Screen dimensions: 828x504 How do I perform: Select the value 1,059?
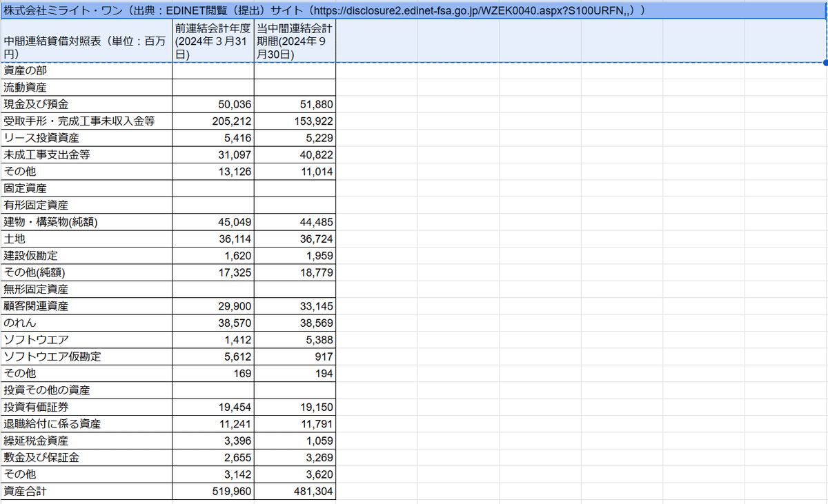295,441
